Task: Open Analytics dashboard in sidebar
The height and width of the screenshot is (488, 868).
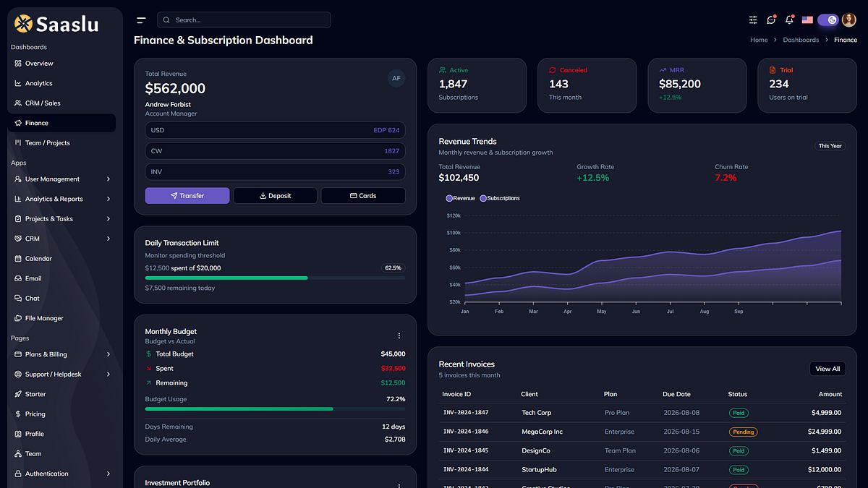Action: pos(61,83)
